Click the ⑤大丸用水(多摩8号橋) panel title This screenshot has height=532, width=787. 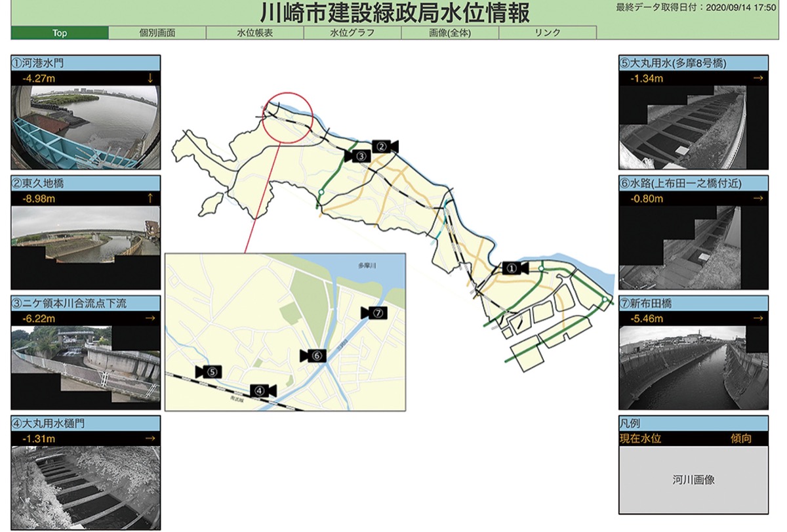pos(693,64)
